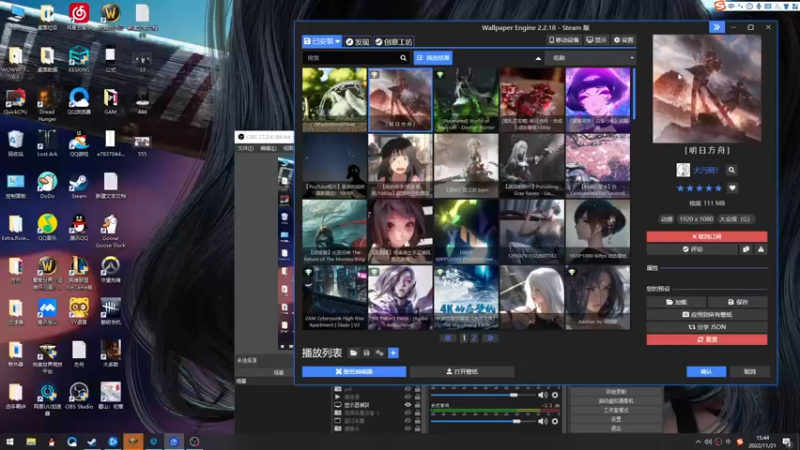Search author's works via magnifier icon
The width and height of the screenshot is (800, 450).
(x=732, y=170)
